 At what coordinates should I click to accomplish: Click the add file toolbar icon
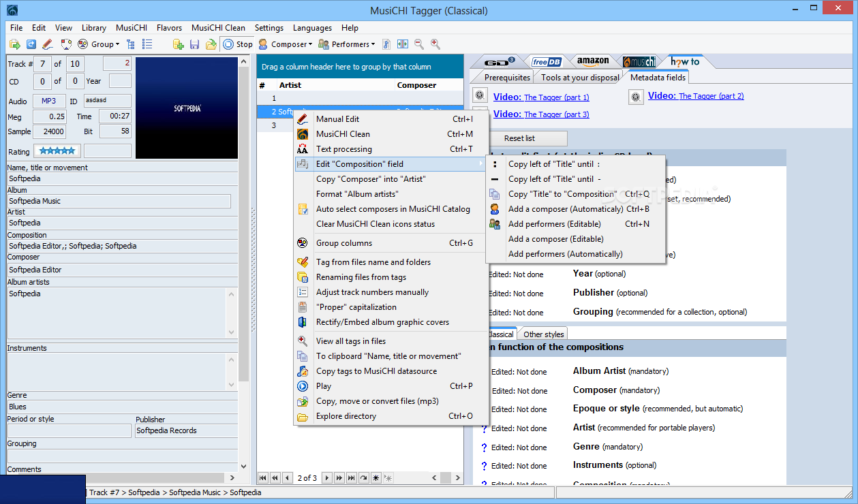pyautogui.click(x=178, y=44)
